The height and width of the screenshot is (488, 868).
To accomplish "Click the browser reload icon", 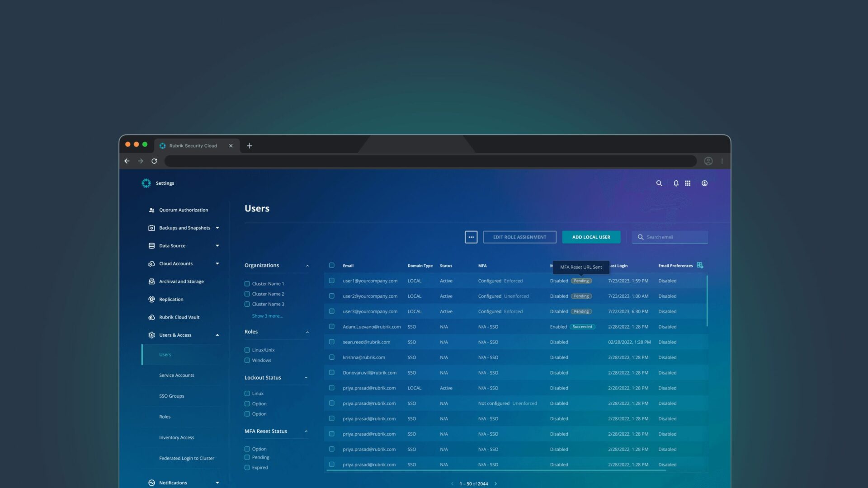I will pos(154,161).
